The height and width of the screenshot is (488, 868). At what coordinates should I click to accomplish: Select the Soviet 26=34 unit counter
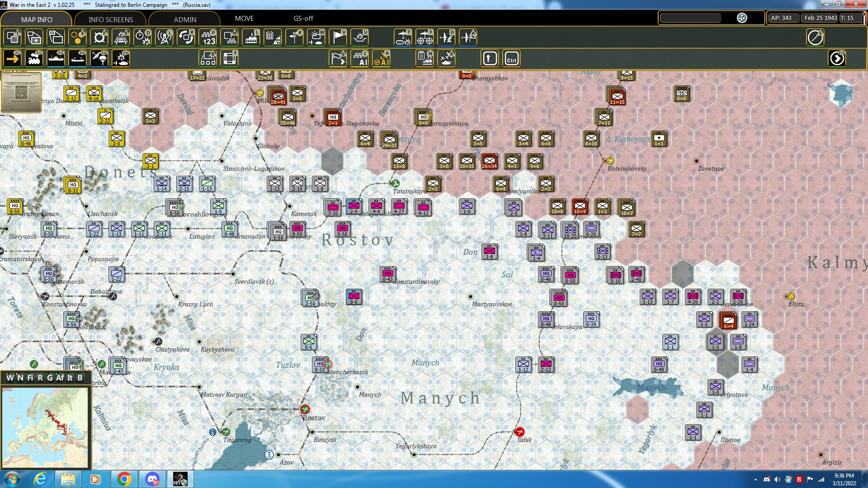tap(489, 161)
